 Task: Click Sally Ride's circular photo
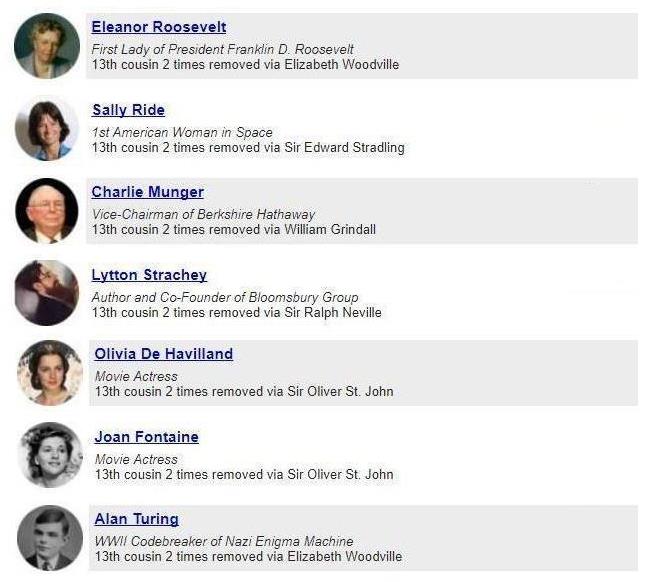[47, 129]
